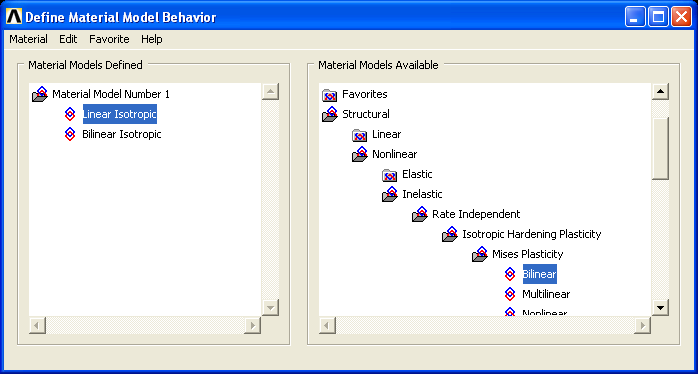Open the Help menu
The height and width of the screenshot is (374, 698).
point(152,39)
